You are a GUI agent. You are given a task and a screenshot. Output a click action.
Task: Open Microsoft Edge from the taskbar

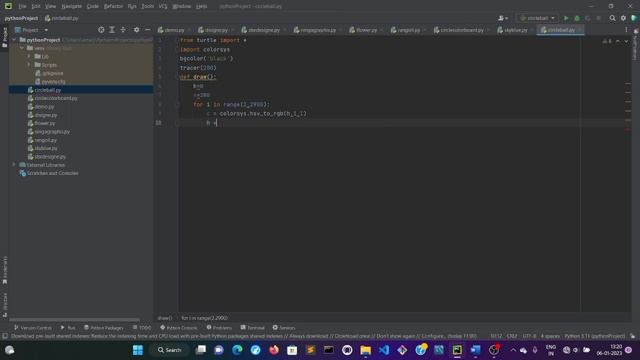[237, 350]
